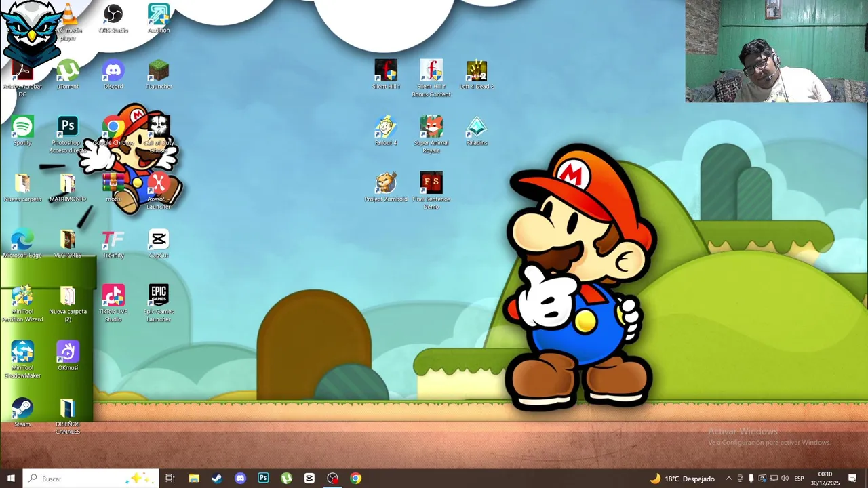
Task: Select Silent Hill f game icon
Action: [x=386, y=75]
